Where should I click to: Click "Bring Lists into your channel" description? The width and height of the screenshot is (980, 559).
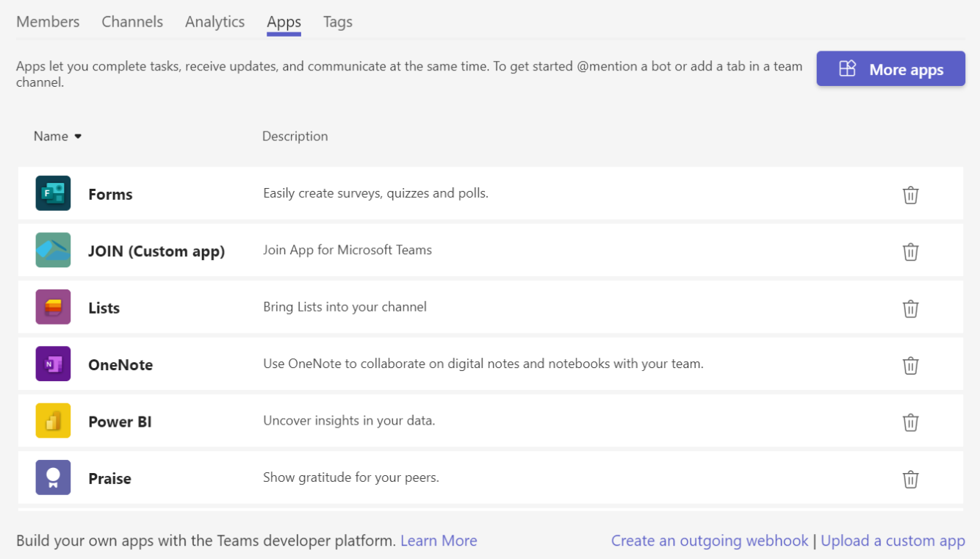[x=345, y=307]
